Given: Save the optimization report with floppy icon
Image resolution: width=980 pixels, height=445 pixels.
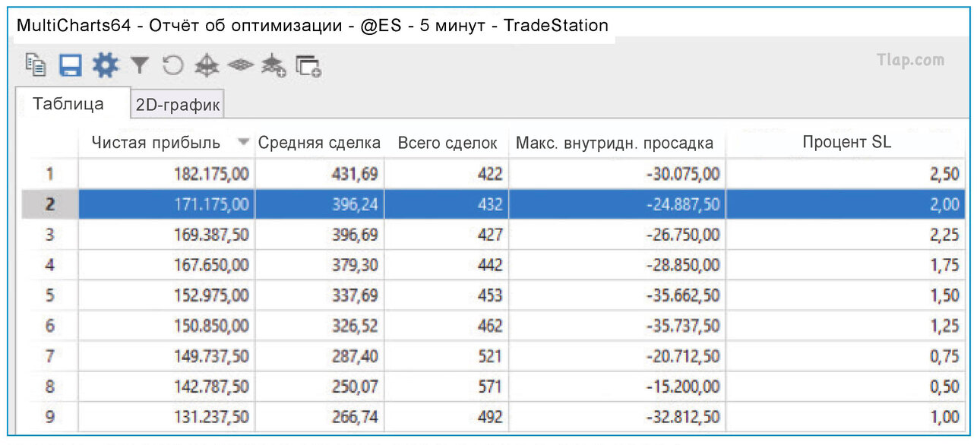Looking at the screenshot, I should click(71, 66).
